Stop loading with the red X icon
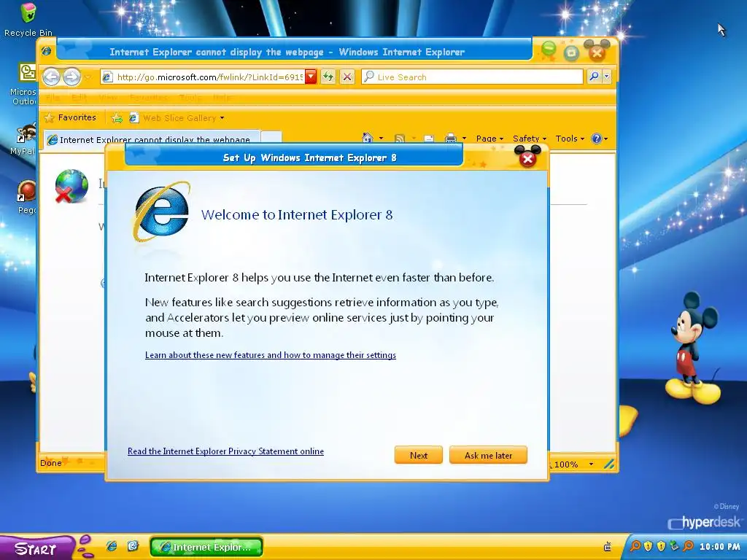Screen dimensions: 747x560 point(347,77)
